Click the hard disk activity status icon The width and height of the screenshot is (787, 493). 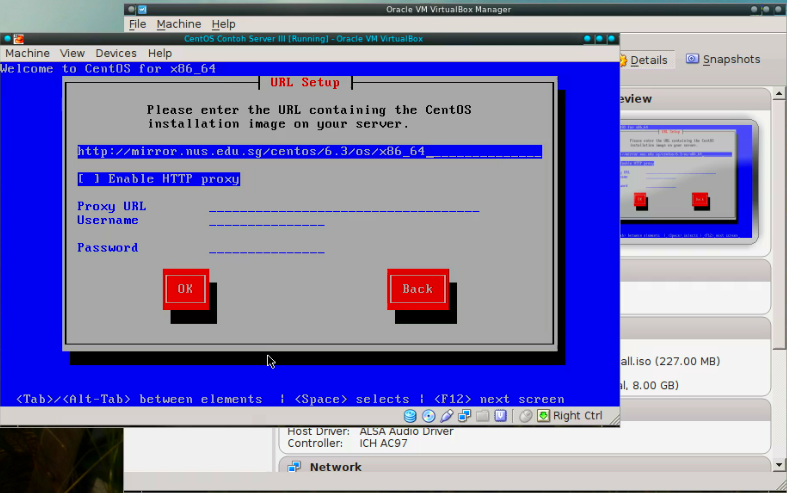(x=410, y=416)
